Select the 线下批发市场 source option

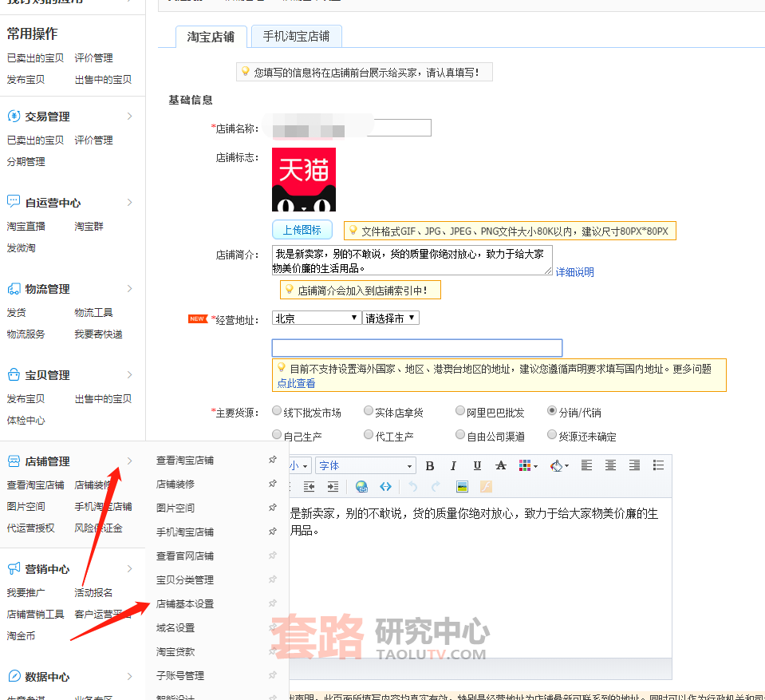point(277,410)
